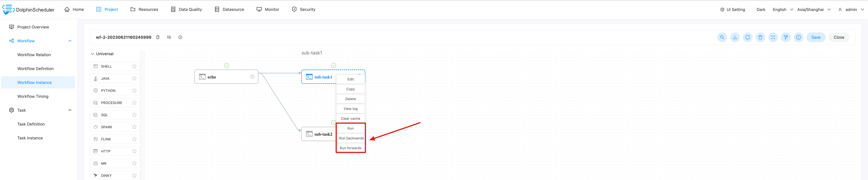Click the search magnifier toolbar icon
The image size is (868, 180).
tap(722, 37)
